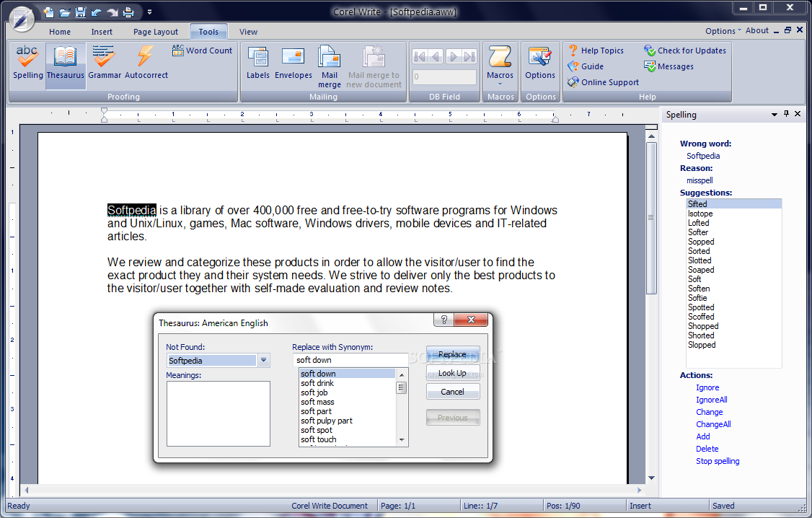Open Messages
This screenshot has height=518, width=812.
coord(669,66)
